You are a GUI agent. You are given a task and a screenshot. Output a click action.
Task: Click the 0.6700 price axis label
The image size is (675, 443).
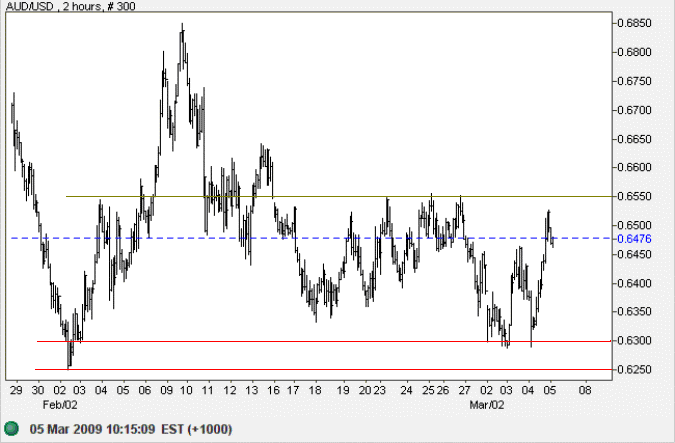(x=635, y=110)
